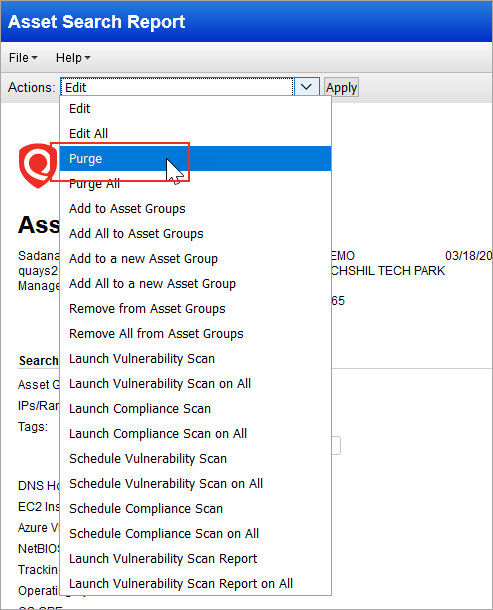
Task: Select Remove from Asset Groups
Action: click(x=195, y=309)
